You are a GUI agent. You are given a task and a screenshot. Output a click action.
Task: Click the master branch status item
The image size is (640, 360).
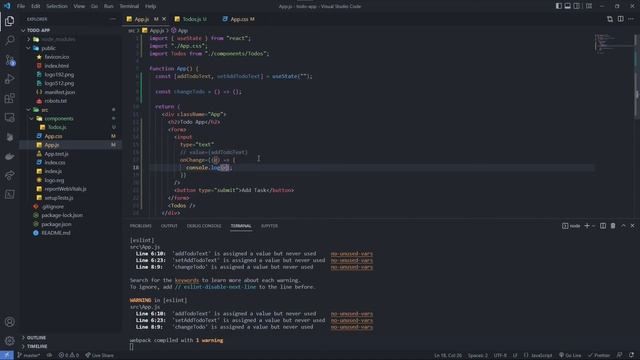[x=29, y=356]
